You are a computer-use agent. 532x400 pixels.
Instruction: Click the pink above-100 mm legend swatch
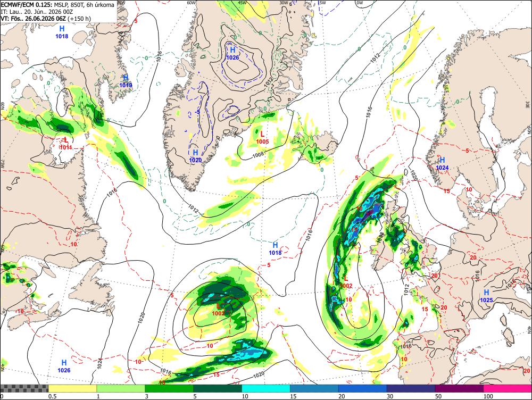(x=508, y=388)
